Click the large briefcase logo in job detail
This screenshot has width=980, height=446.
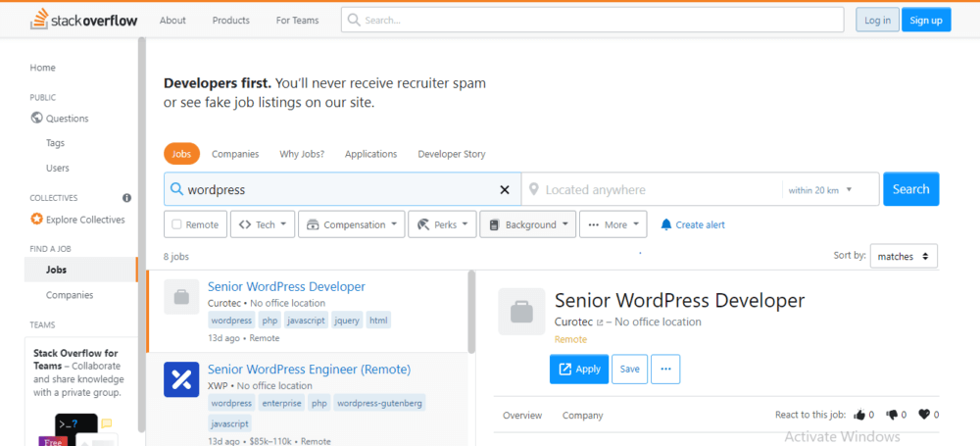point(522,312)
